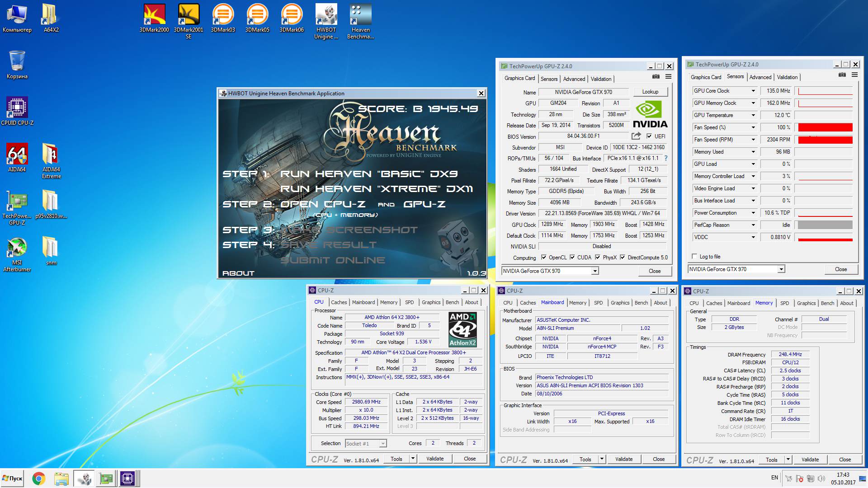Viewport: 868px width, 488px height.
Task: Click the Tools button in CPU-Z Mainboard window
Action: point(585,459)
